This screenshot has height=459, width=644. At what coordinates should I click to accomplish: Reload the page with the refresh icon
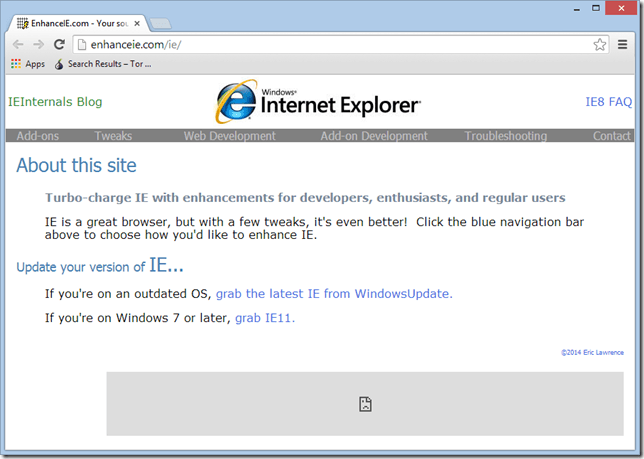point(60,44)
